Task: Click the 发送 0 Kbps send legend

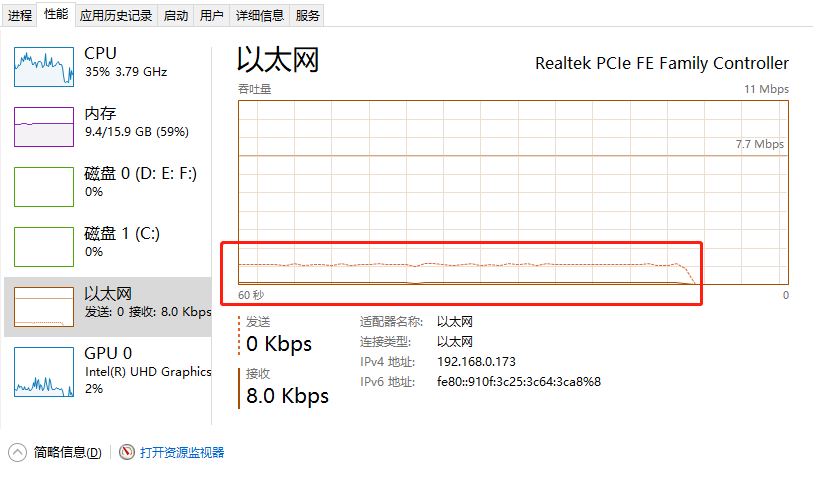Action: pyautogui.click(x=278, y=335)
